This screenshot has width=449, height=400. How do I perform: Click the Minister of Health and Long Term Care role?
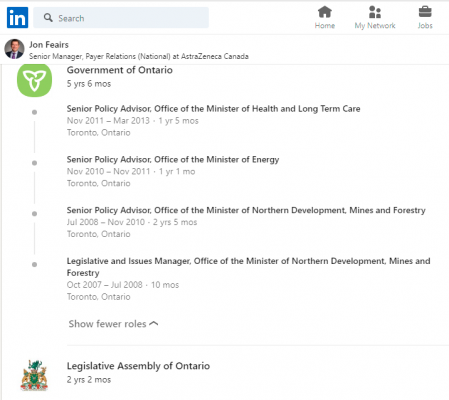coord(213,109)
